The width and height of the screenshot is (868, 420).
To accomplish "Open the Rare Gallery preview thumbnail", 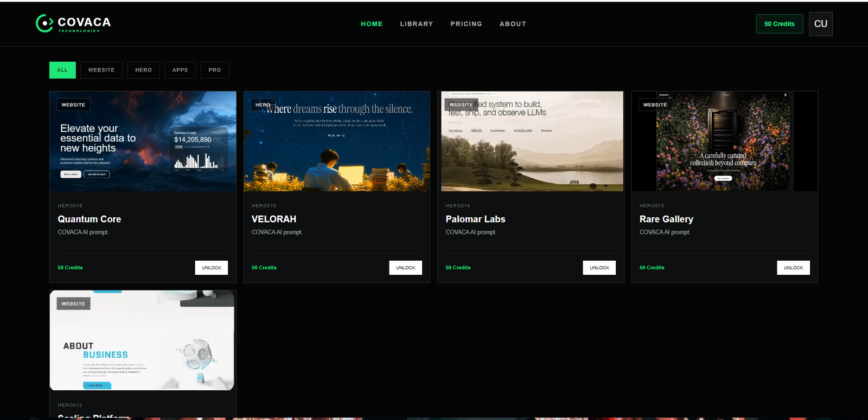I will tap(725, 141).
